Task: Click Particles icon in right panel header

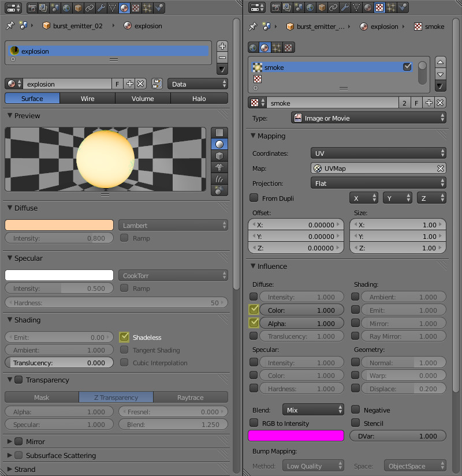Action: tap(391, 8)
